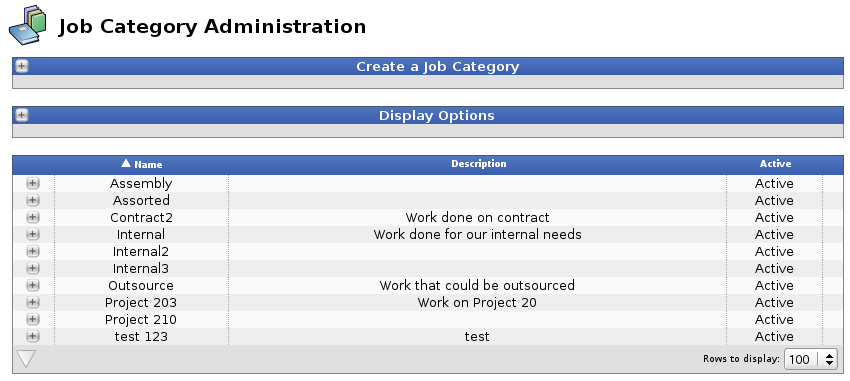Sort table by Active column header
The image size is (850, 381).
(775, 164)
